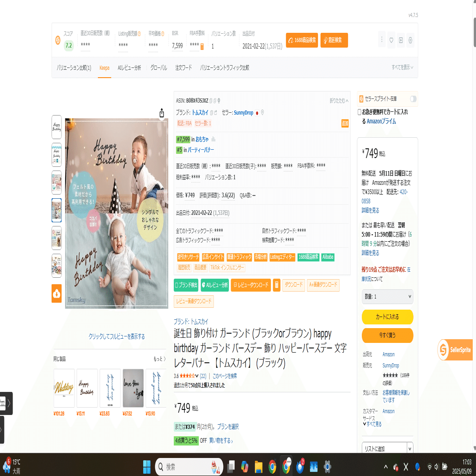476x476 pixels.
Task: Click the video tutorial play icon
Action: [401, 40]
